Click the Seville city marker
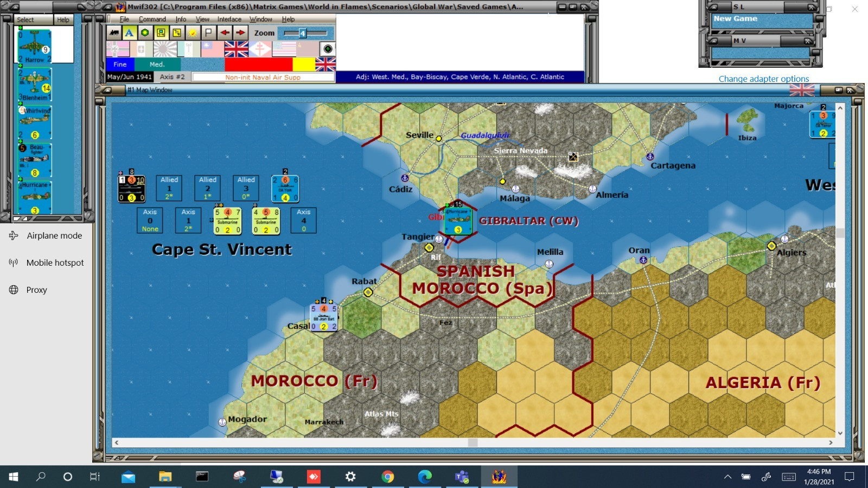This screenshot has width=868, height=488. pos(439,139)
